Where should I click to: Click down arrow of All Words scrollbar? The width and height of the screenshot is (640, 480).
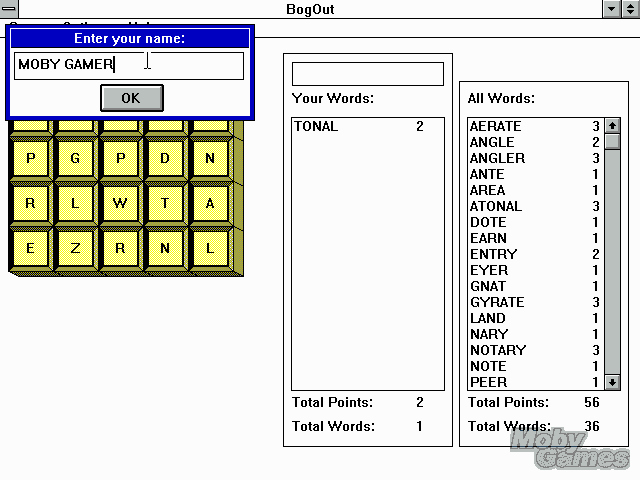point(611,381)
